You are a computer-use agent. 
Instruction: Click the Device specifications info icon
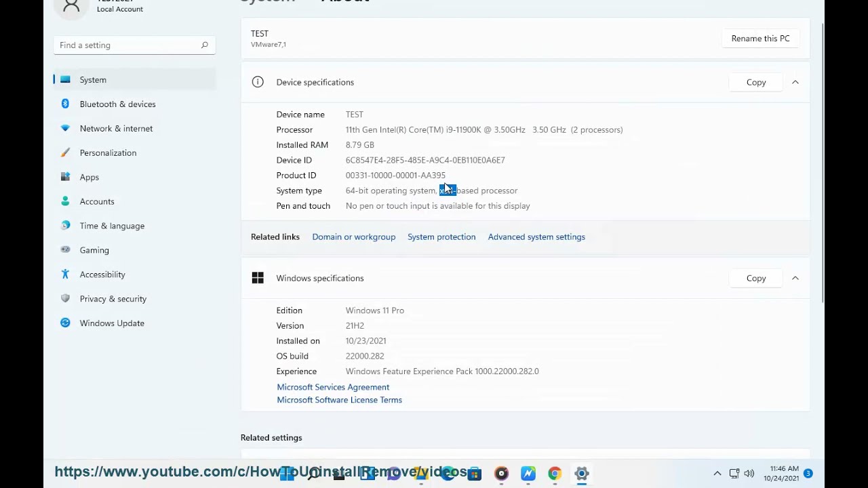258,82
